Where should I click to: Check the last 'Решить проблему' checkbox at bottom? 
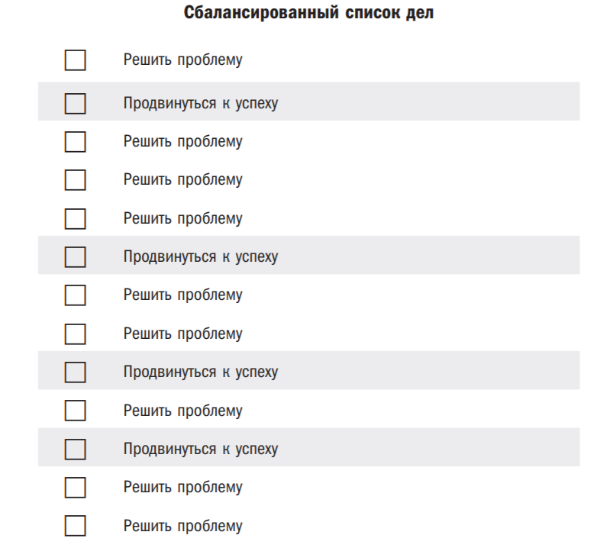pyautogui.click(x=75, y=526)
